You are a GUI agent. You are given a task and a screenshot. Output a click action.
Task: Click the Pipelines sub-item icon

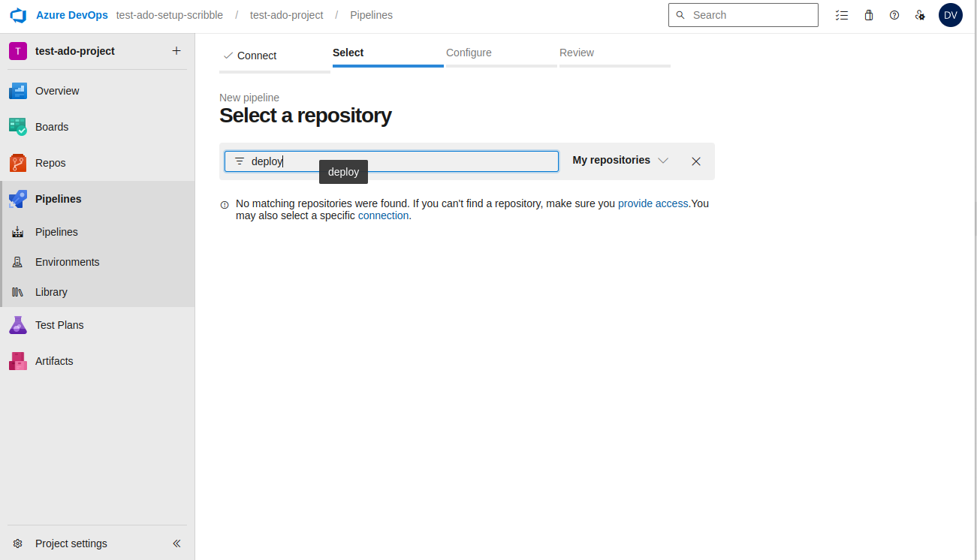coord(18,232)
